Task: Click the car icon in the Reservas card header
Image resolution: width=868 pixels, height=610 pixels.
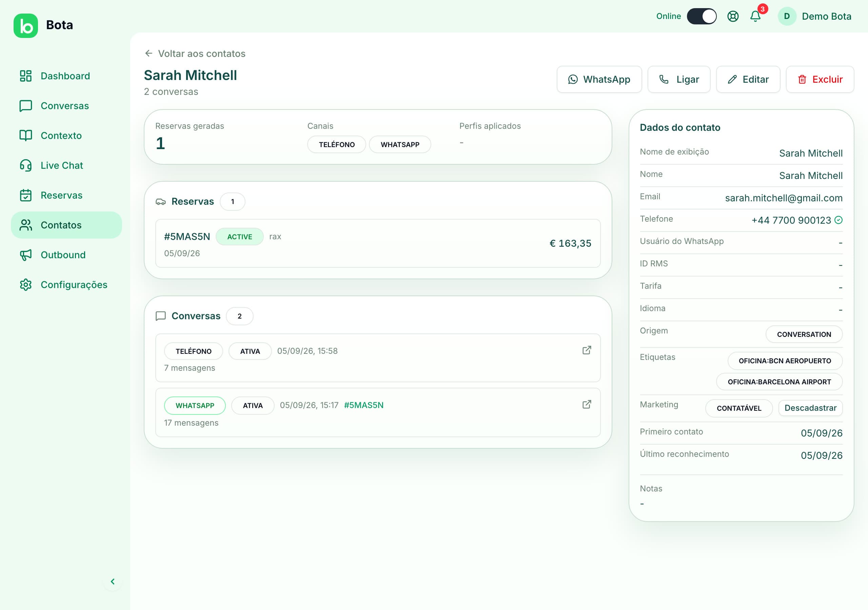Action: (x=161, y=202)
